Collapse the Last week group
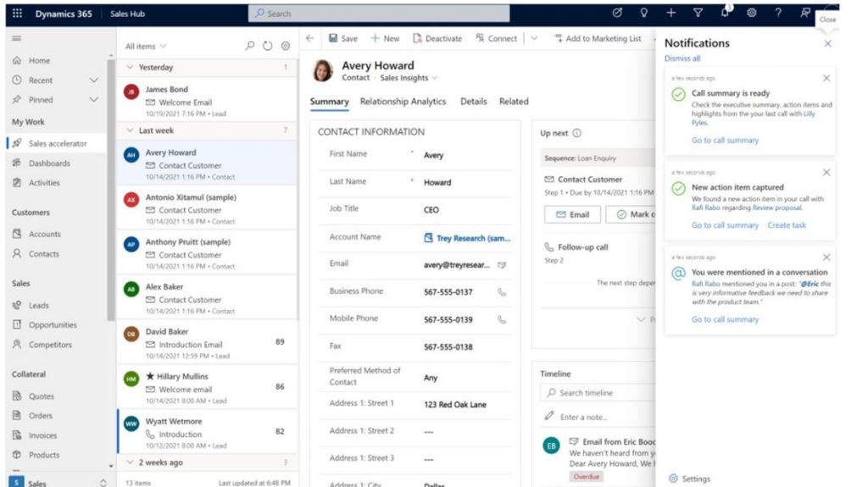Image resolution: width=868 pixels, height=487 pixels. [130, 130]
